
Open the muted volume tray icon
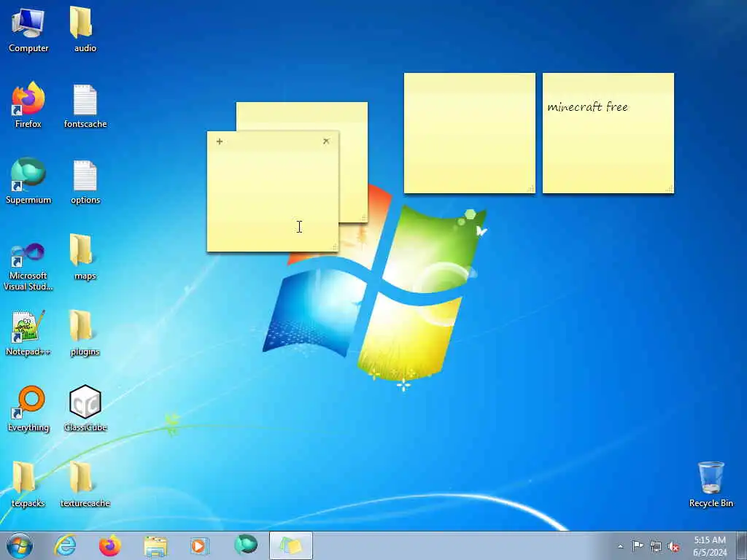coord(673,547)
